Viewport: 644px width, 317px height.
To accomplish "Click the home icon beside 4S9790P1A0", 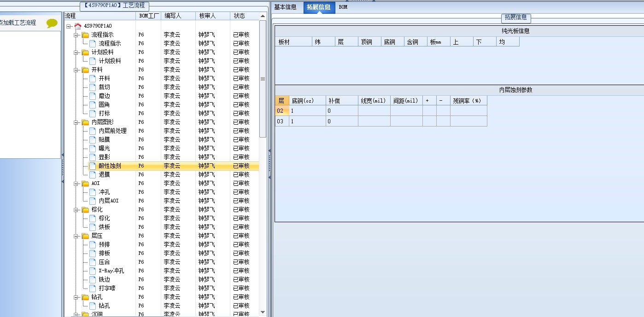I will [78, 26].
